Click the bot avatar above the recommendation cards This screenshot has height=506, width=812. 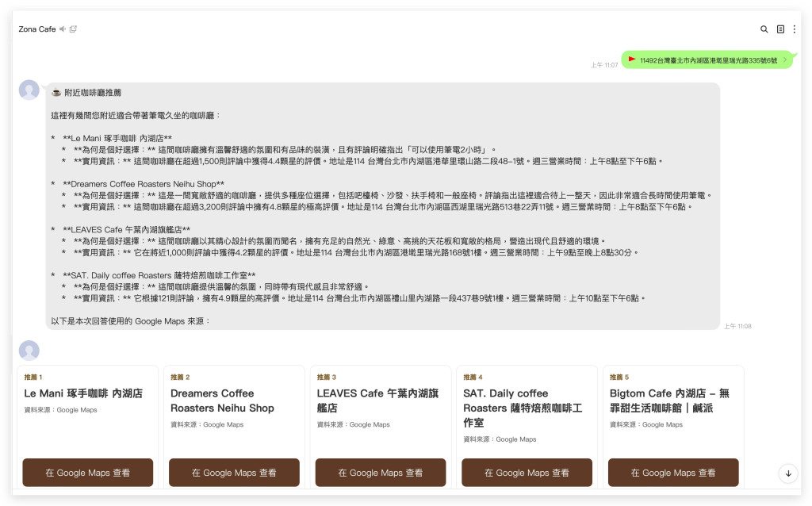pyautogui.click(x=29, y=351)
